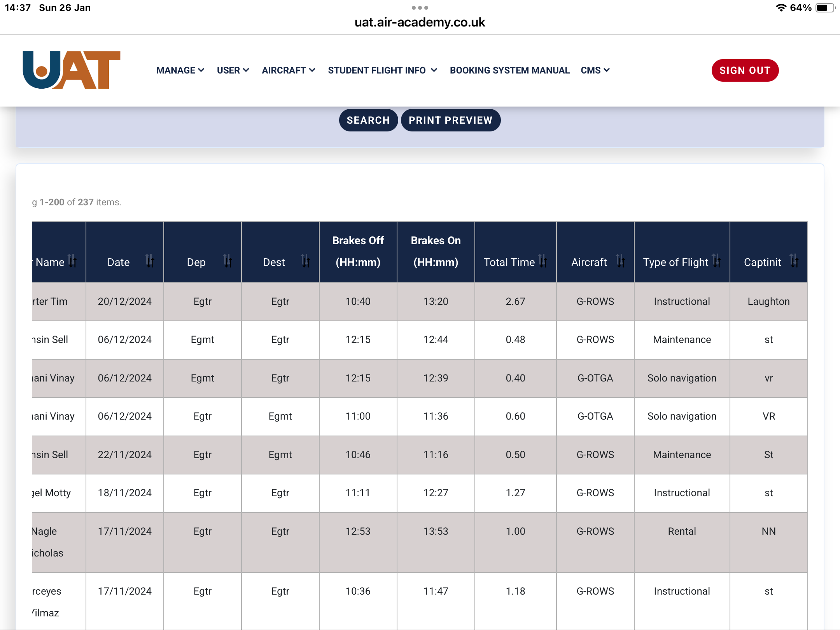Sort by Type of Flight arrows

point(716,261)
